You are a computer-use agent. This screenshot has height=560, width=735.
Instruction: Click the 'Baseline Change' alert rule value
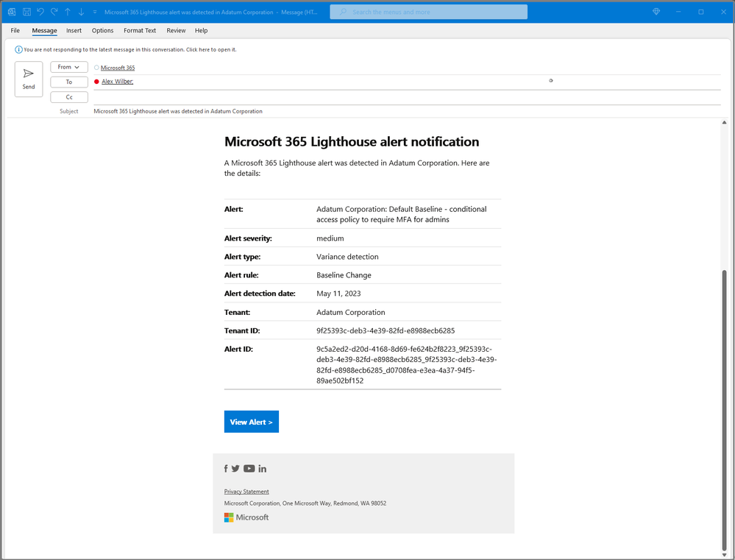[x=344, y=275]
